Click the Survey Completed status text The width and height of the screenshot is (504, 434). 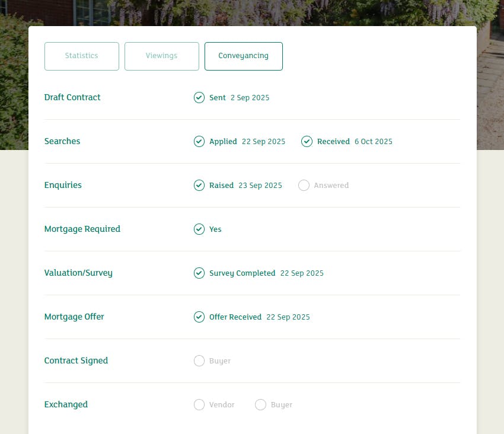(x=242, y=273)
